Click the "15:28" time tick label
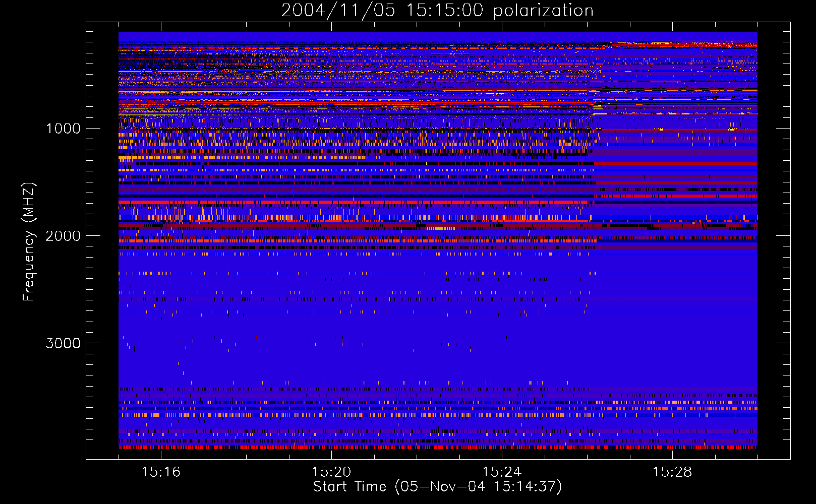Screen dimensions: 816x504 tap(672, 472)
